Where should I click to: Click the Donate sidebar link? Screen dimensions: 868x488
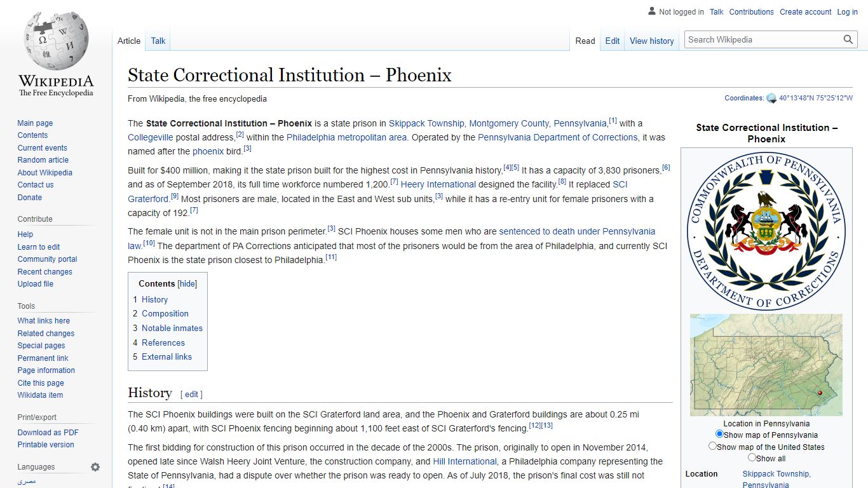click(29, 198)
